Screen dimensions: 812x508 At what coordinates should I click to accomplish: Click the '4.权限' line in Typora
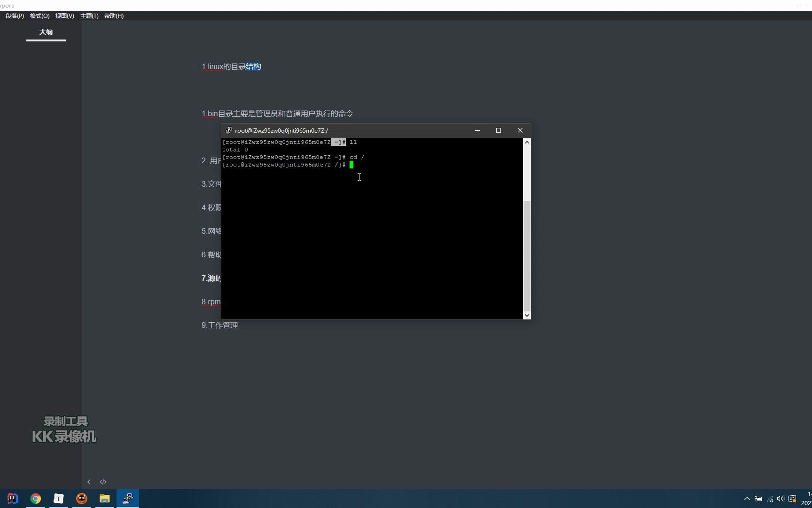tap(211, 208)
